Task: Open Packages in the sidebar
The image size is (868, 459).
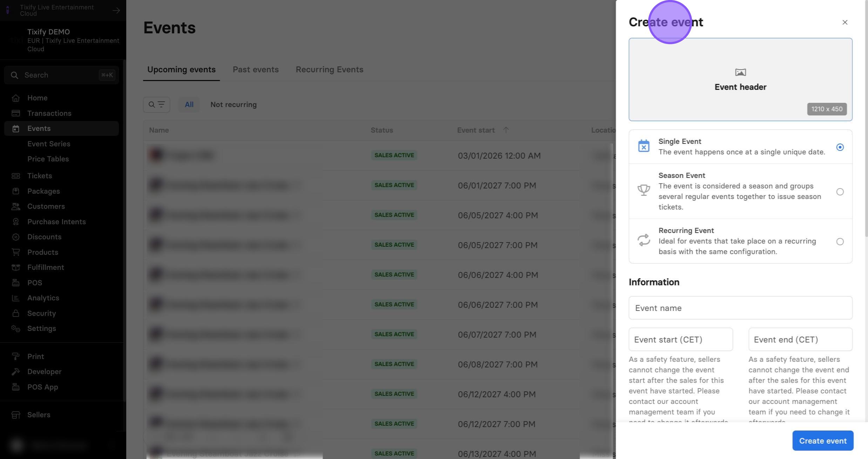Action: (x=62, y=191)
